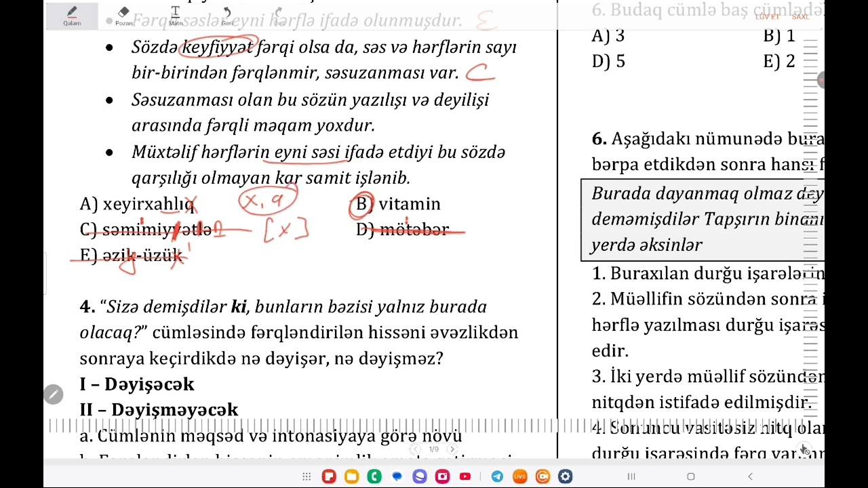Click '2. Müəllifin sözündən sonra' statement
The height and width of the screenshot is (488, 868).
click(x=708, y=299)
